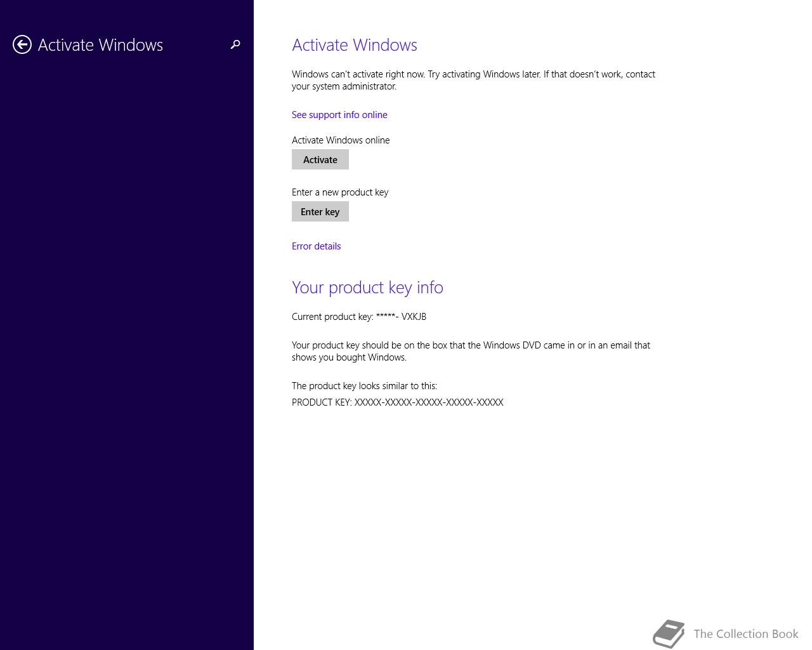Click the product key should be on box paragraph

[x=471, y=351]
